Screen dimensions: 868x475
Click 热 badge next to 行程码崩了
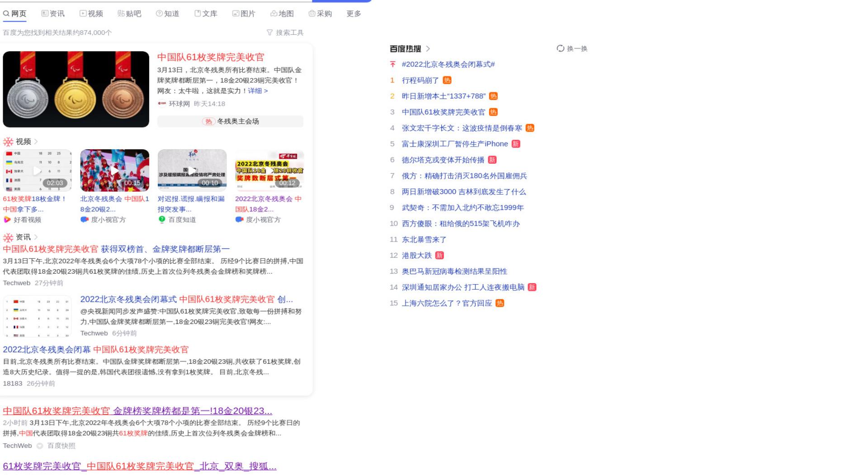click(x=447, y=80)
